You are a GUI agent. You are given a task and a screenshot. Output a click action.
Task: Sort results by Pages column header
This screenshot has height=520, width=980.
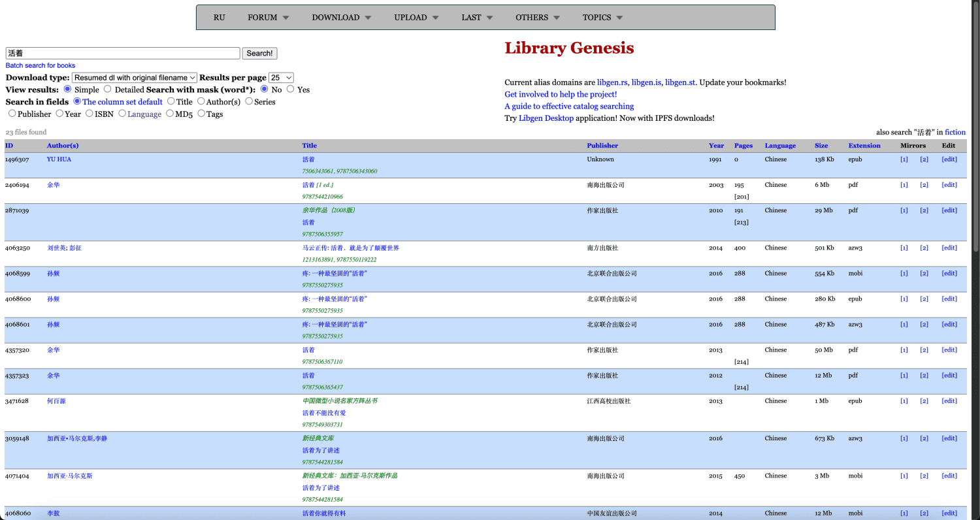pos(743,146)
